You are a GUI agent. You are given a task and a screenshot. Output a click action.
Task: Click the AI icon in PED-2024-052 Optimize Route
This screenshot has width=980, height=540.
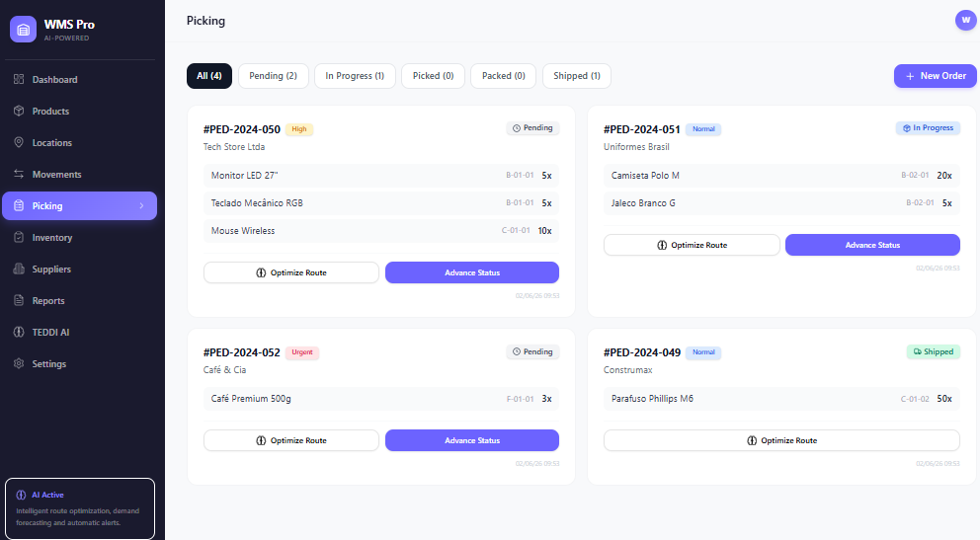pos(261,440)
